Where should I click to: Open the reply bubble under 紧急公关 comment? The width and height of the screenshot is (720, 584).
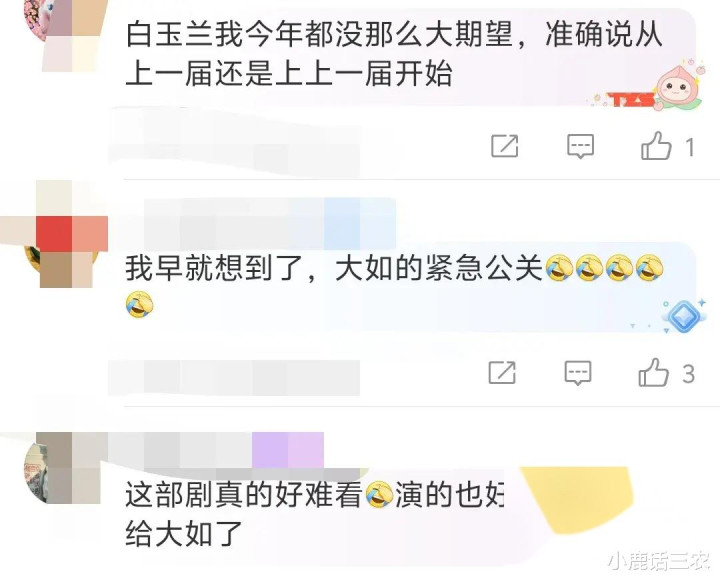(578, 373)
